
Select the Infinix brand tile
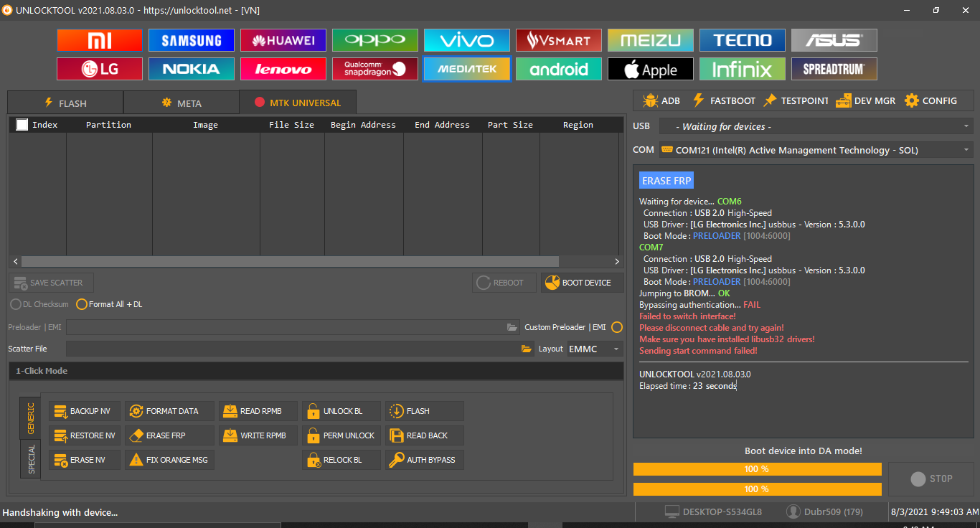(x=743, y=69)
